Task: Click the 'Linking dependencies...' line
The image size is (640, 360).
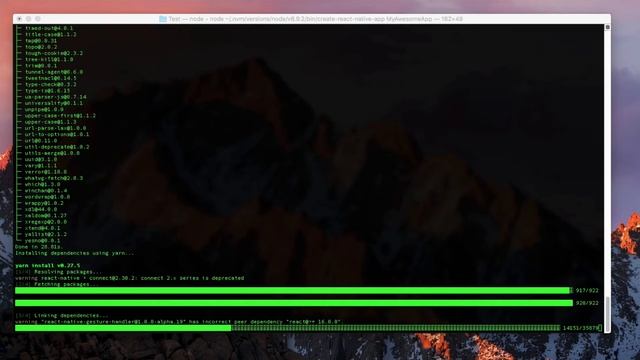Action: click(62, 316)
